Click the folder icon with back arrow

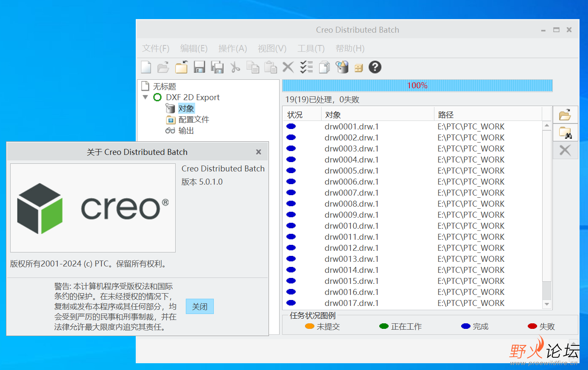[x=182, y=67]
